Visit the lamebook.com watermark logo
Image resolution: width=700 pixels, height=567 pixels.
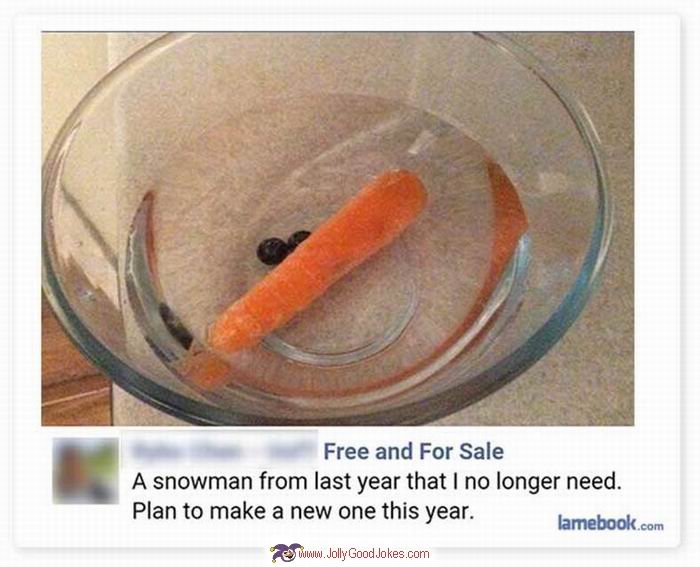610,522
